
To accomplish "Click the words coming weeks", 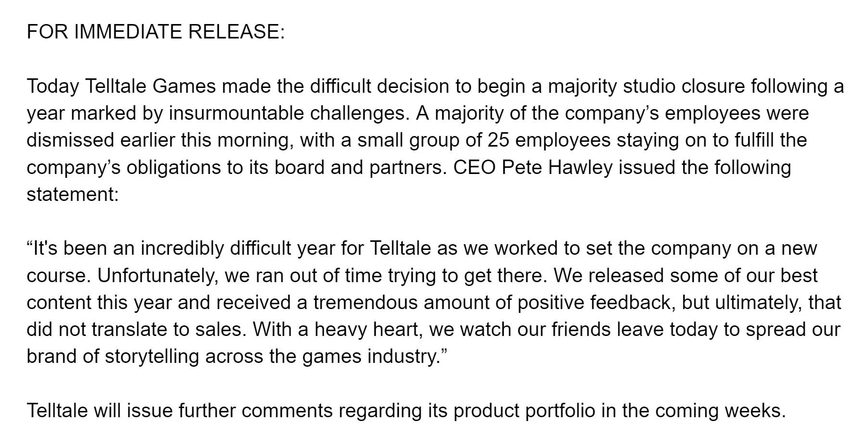I will pyautogui.click(x=720, y=410).
